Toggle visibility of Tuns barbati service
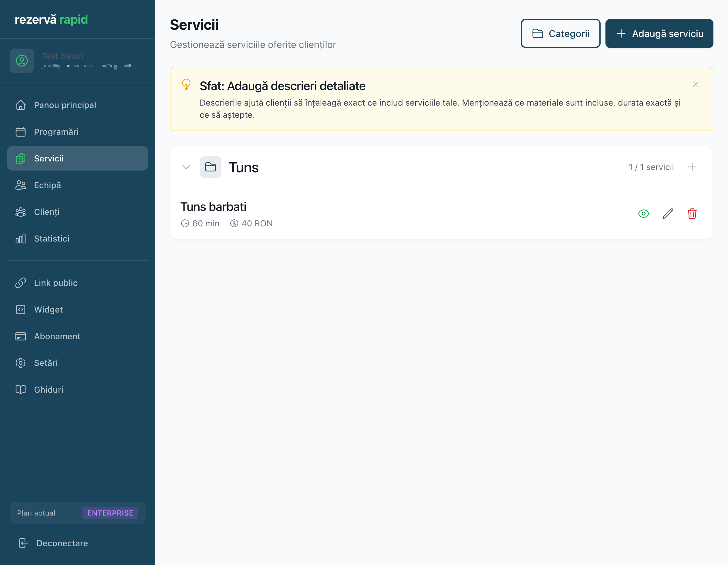 pyautogui.click(x=643, y=213)
